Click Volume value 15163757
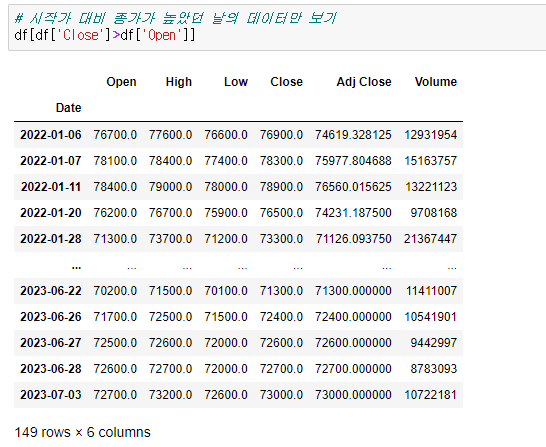The image size is (546, 447). pyautogui.click(x=430, y=161)
